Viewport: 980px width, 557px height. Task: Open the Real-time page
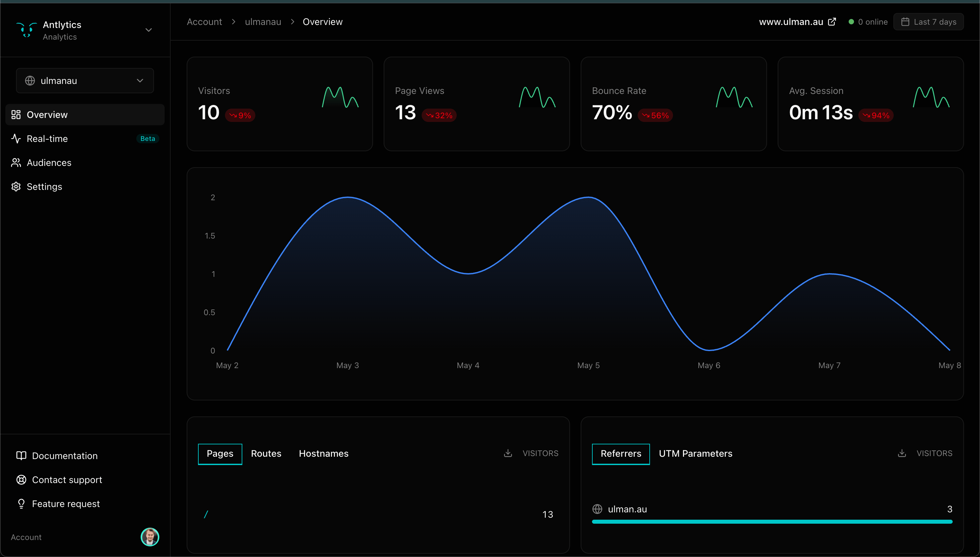(x=85, y=139)
